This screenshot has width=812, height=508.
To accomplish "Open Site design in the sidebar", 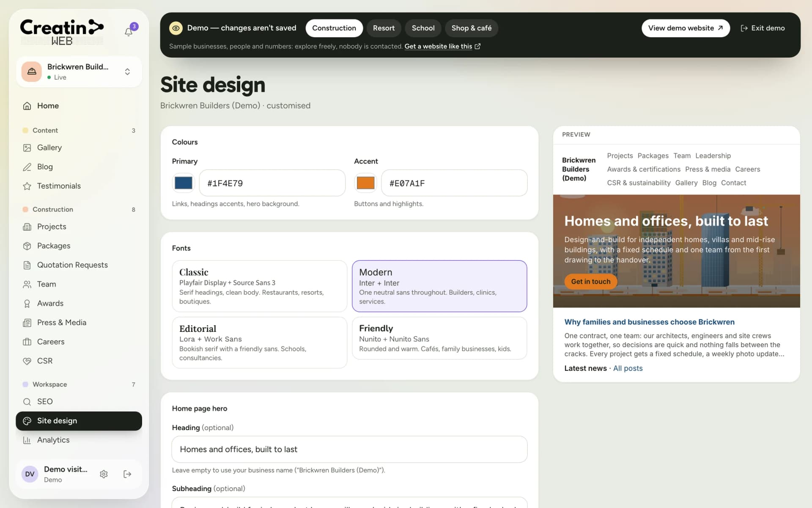I will click(79, 421).
